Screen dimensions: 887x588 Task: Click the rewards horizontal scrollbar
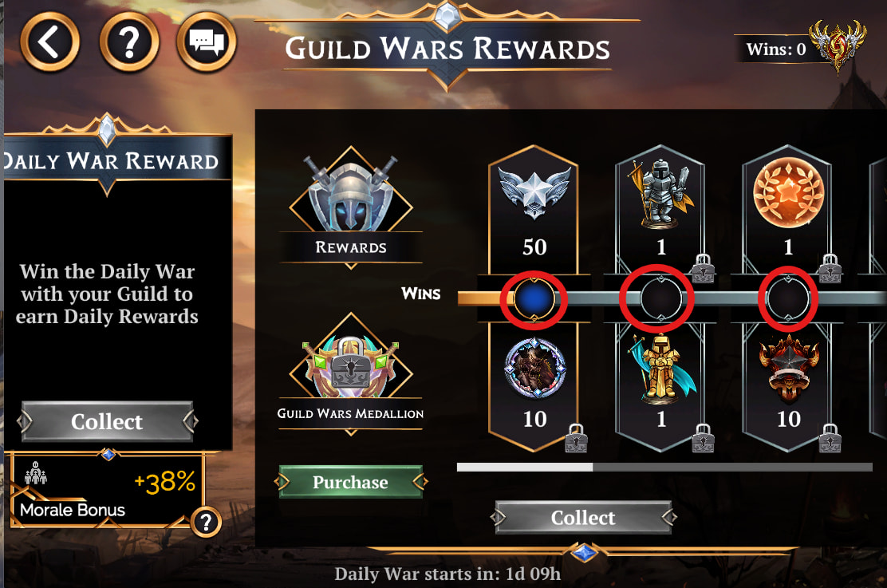coord(664,467)
